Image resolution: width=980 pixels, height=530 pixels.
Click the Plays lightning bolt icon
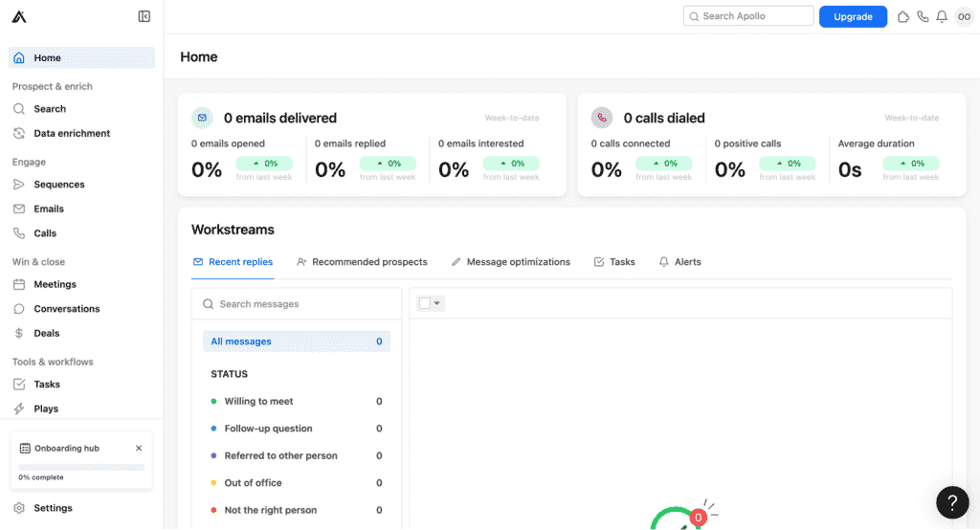pyautogui.click(x=19, y=409)
